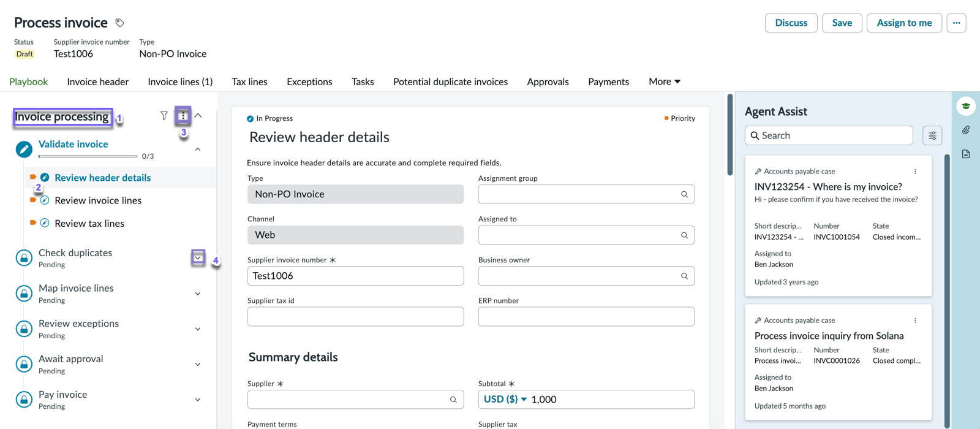Expand the Await approval stage
This screenshot has height=429, width=980.
click(x=198, y=364)
